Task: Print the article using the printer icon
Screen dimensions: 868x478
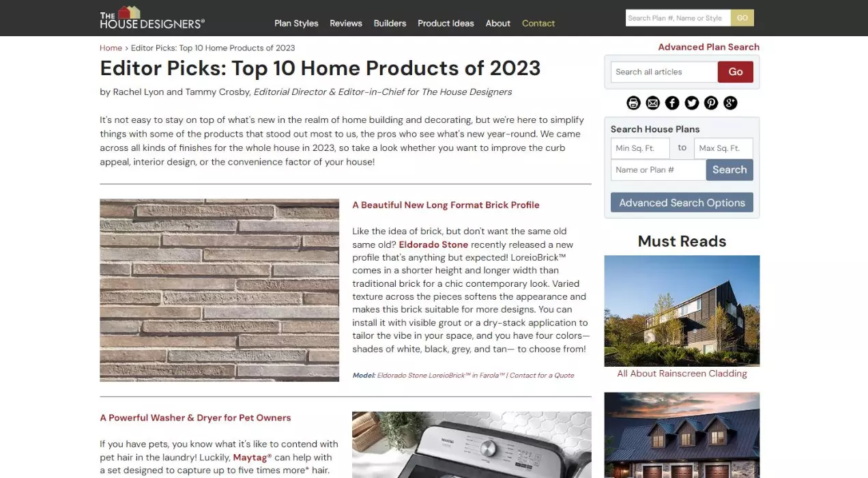Action: pos(633,103)
